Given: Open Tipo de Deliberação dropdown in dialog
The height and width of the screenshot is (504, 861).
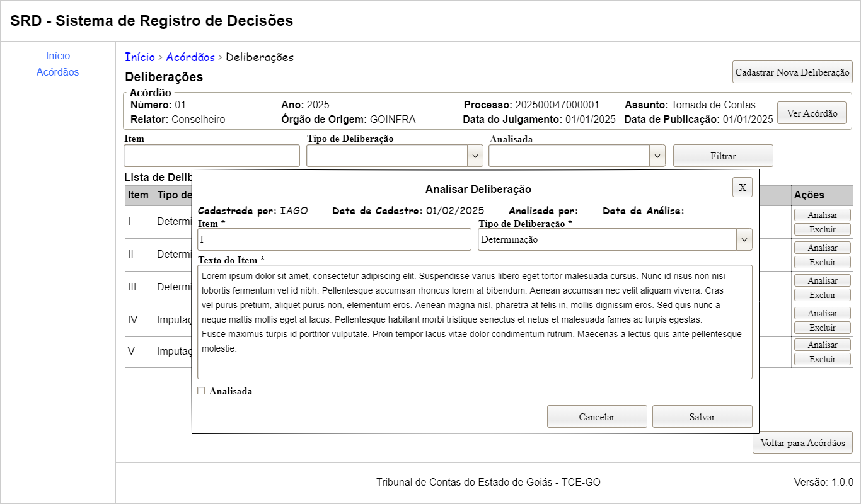Looking at the screenshot, I should pyautogui.click(x=615, y=239).
